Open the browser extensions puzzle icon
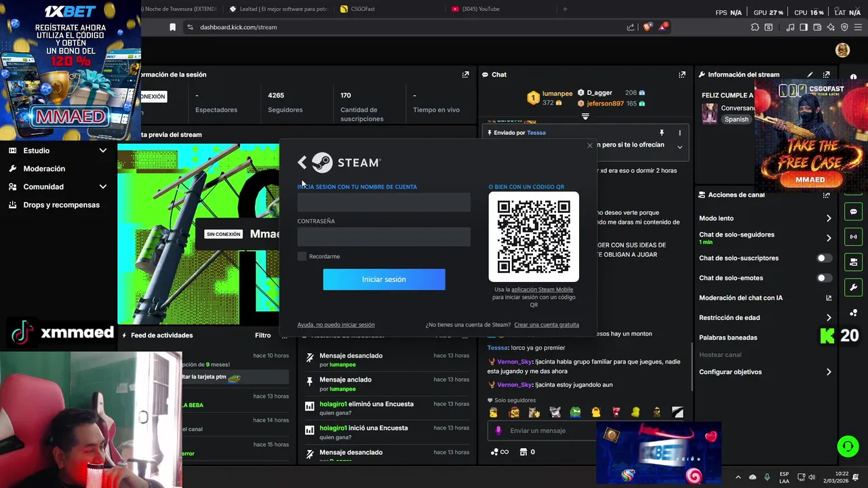 tap(755, 27)
